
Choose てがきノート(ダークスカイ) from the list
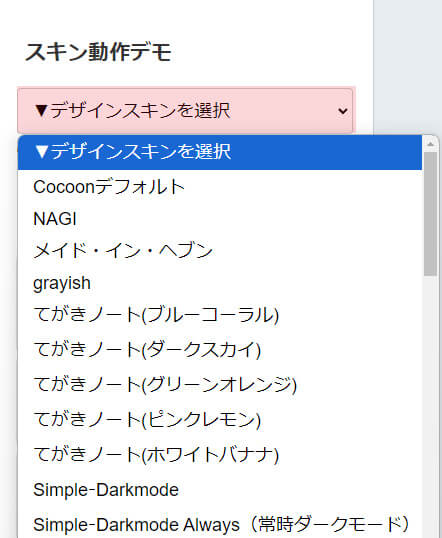click(x=220, y=350)
